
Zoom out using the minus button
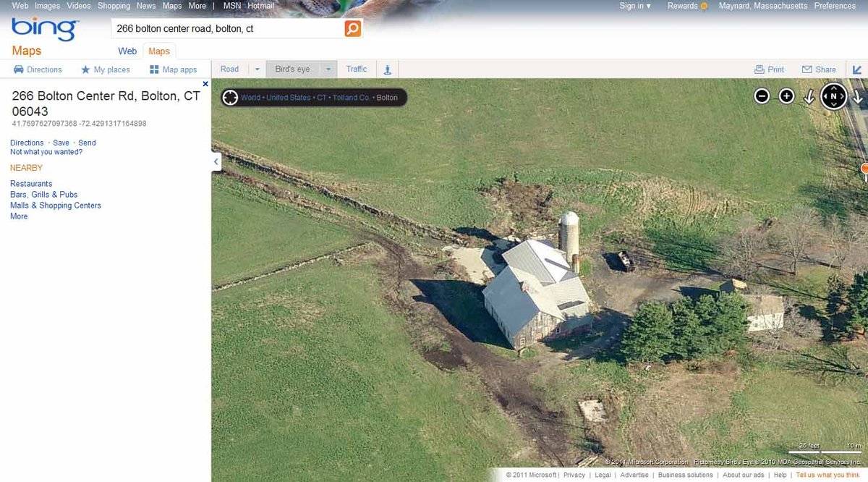[762, 95]
